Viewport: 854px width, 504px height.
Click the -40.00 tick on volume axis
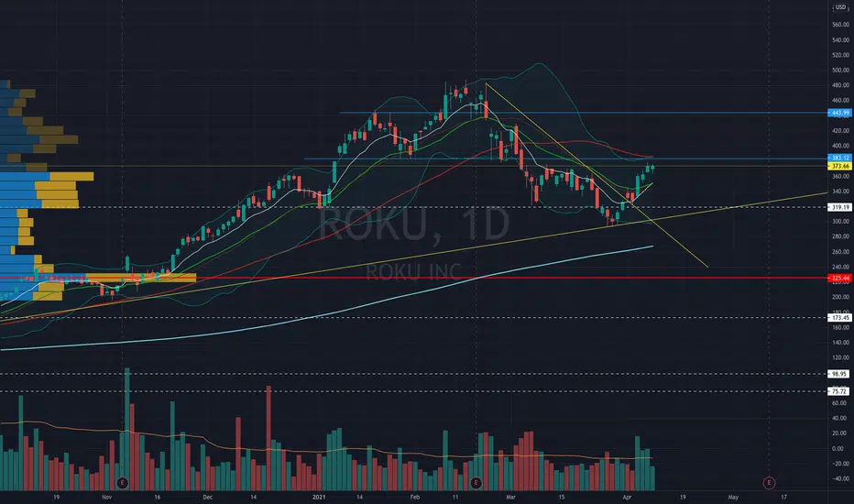(x=840, y=478)
